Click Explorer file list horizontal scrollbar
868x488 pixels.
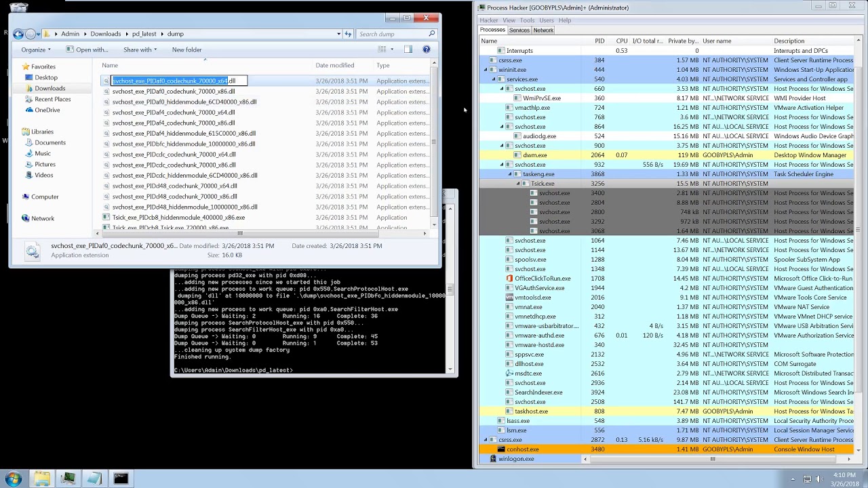pyautogui.click(x=239, y=233)
